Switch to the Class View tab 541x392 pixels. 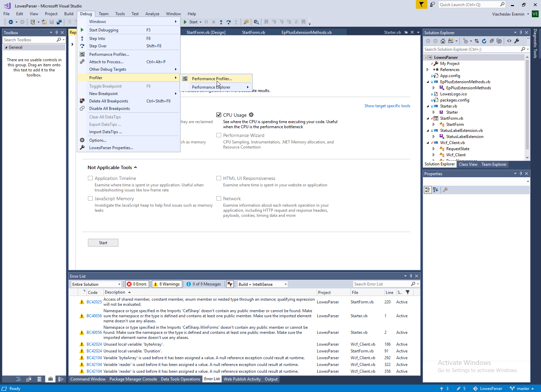(x=468, y=164)
